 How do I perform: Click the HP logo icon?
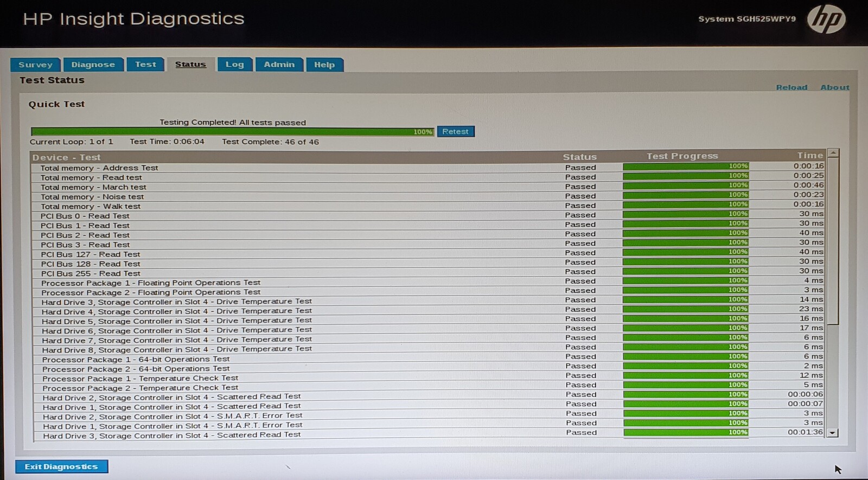point(826,20)
